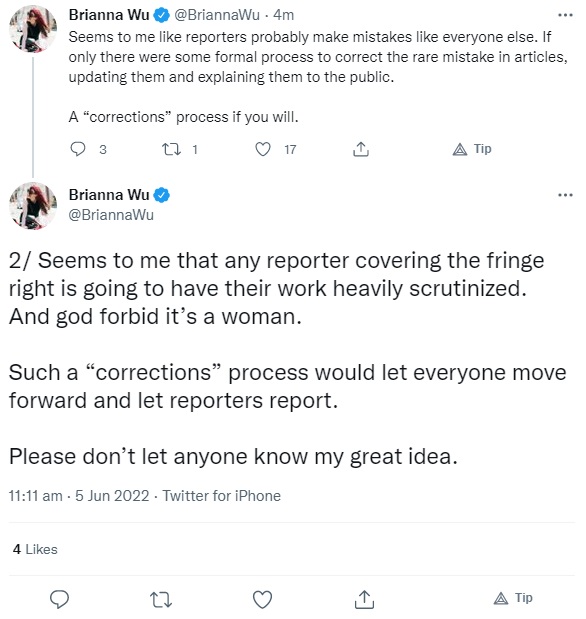Retweet the main 2/ tweet
This screenshot has width=586, height=619.
[x=161, y=599]
